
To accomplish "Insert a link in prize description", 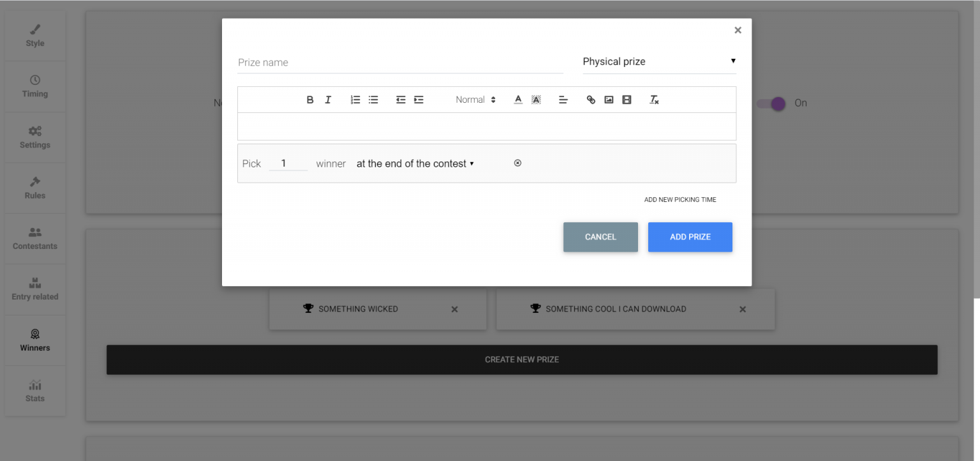I will (591, 100).
